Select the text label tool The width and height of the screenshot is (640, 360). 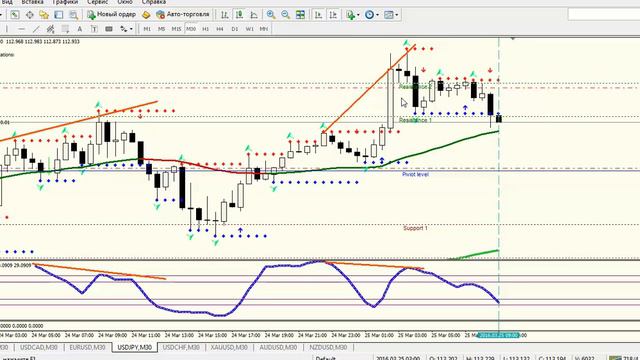pyautogui.click(x=94, y=29)
